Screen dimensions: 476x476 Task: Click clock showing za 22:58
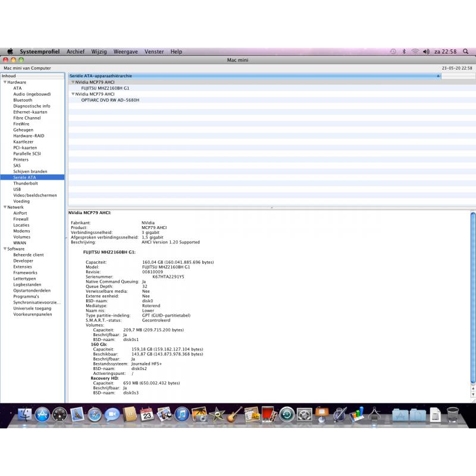[445, 52]
